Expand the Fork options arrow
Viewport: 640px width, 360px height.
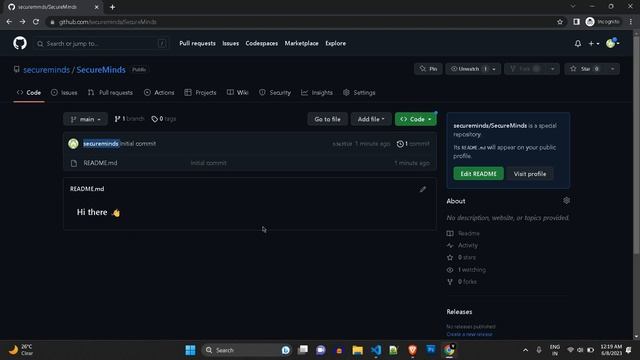click(552, 69)
